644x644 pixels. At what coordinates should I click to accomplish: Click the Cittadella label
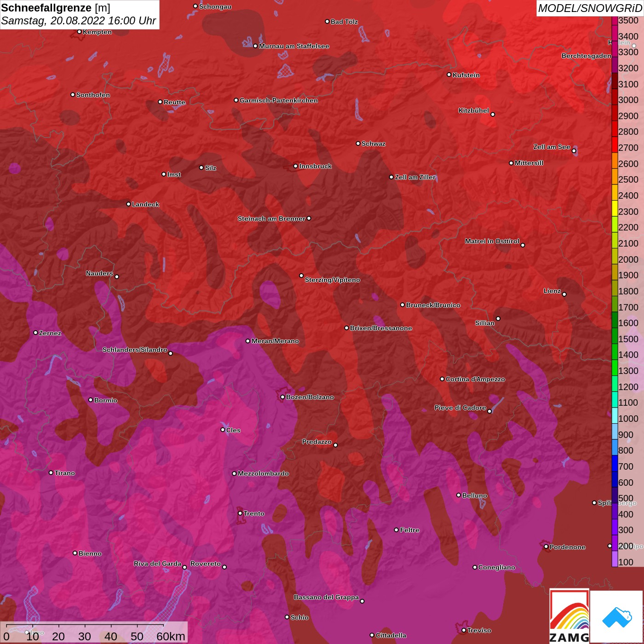click(x=391, y=635)
